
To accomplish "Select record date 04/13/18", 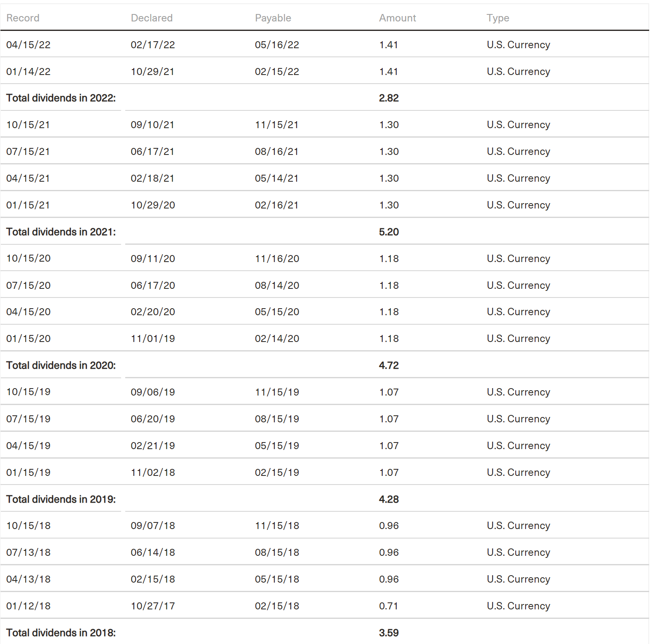I will (28, 579).
